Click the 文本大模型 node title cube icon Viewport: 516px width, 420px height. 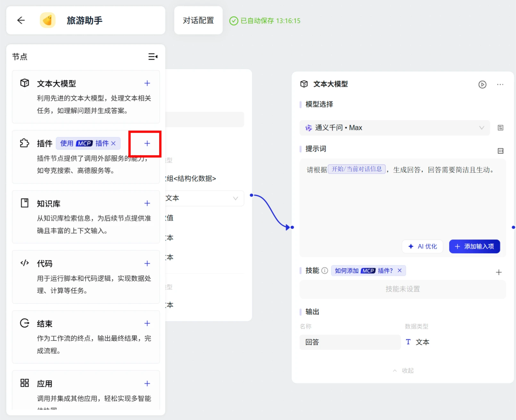coord(304,84)
